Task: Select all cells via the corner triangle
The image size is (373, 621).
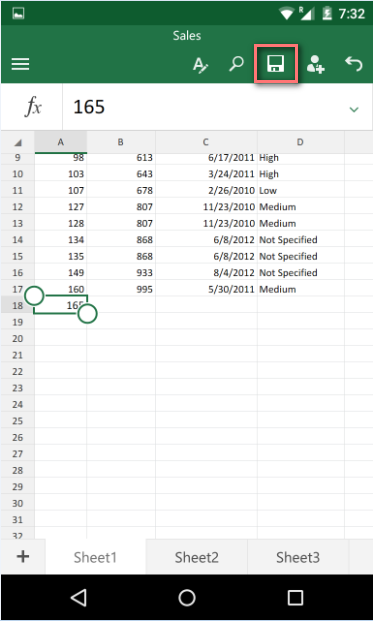Action: tap(17, 143)
